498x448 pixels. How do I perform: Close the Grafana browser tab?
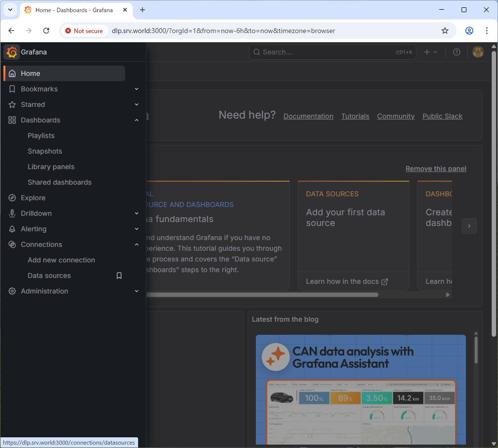[125, 10]
